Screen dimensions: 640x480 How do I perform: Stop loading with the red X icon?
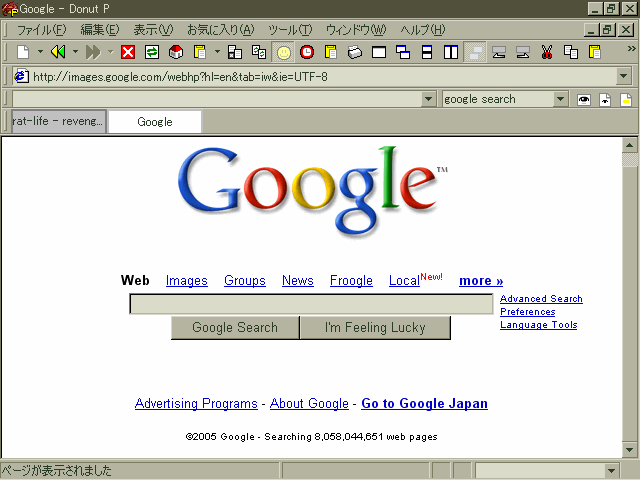[x=128, y=52]
